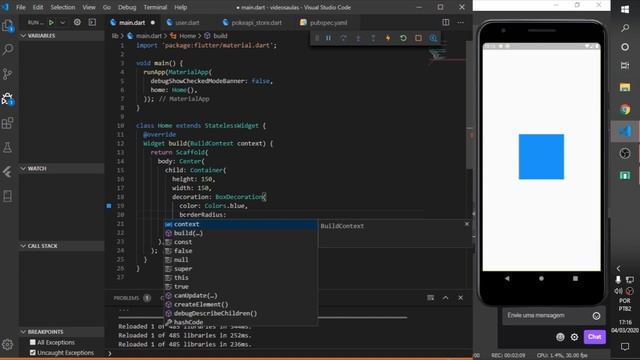Show hidden system tray icons chevron
The width and height of the screenshot is (640, 360).
[618, 268]
